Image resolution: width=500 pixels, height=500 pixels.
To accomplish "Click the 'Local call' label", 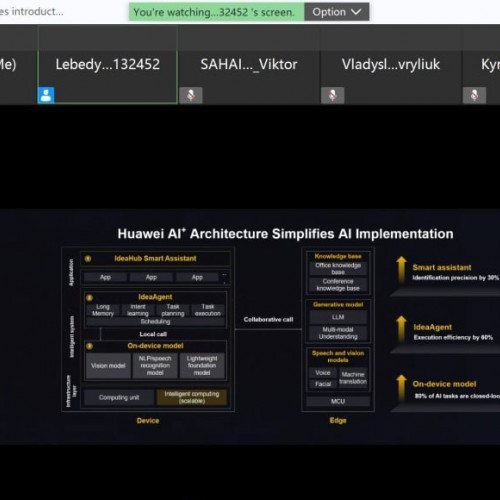I will point(153,334).
